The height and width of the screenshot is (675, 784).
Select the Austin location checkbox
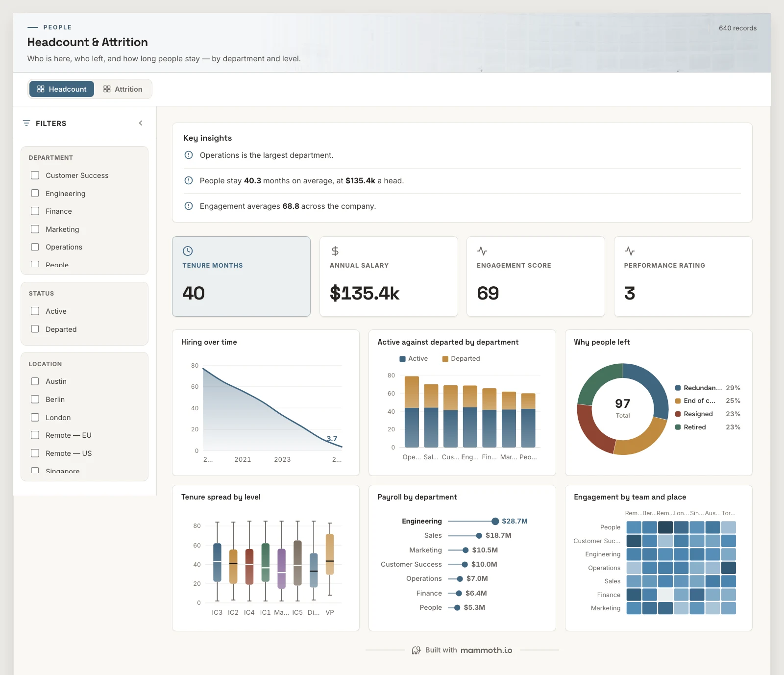click(35, 381)
